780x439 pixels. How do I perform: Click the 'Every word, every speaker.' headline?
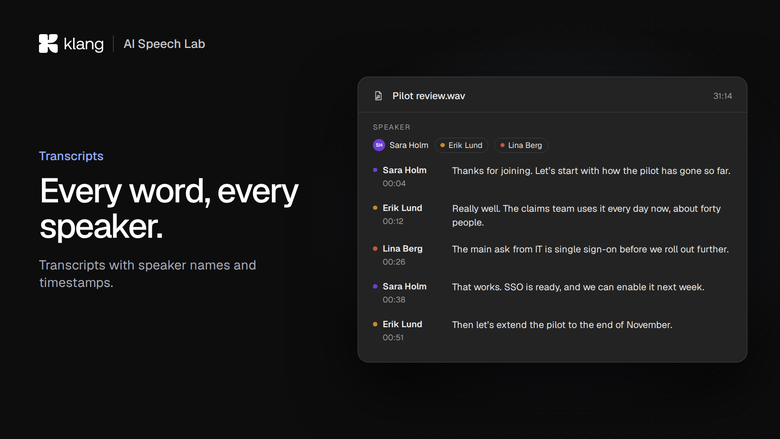click(x=169, y=209)
